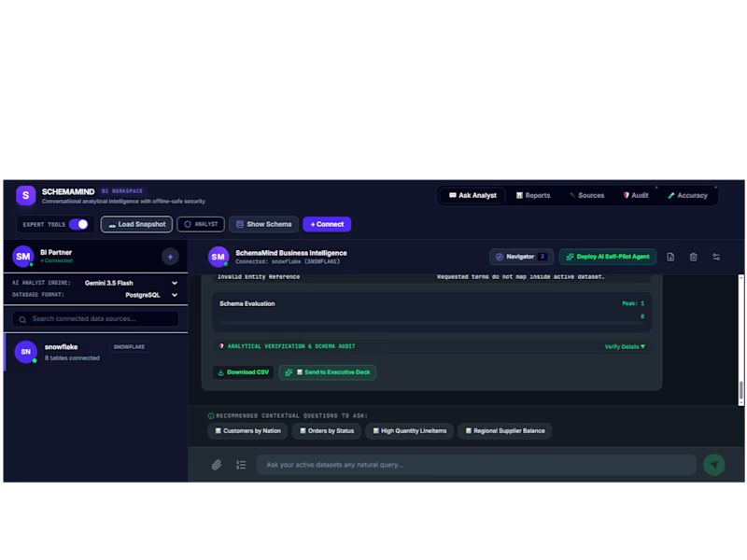Click the export document icon in the header
This screenshot has height=560, width=747.
point(670,258)
